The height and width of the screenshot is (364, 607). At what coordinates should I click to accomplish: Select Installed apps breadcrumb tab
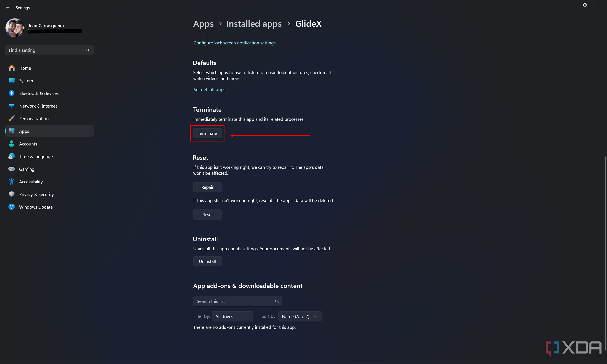coord(254,23)
